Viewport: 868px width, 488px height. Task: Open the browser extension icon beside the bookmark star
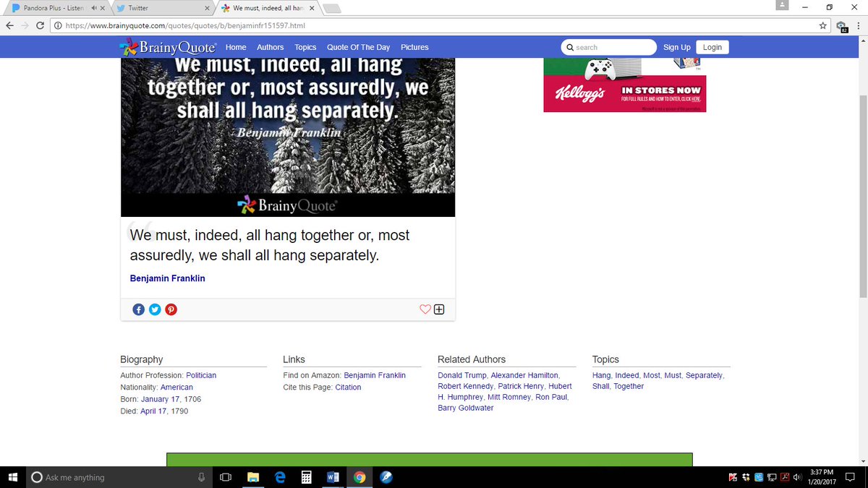pos(841,26)
